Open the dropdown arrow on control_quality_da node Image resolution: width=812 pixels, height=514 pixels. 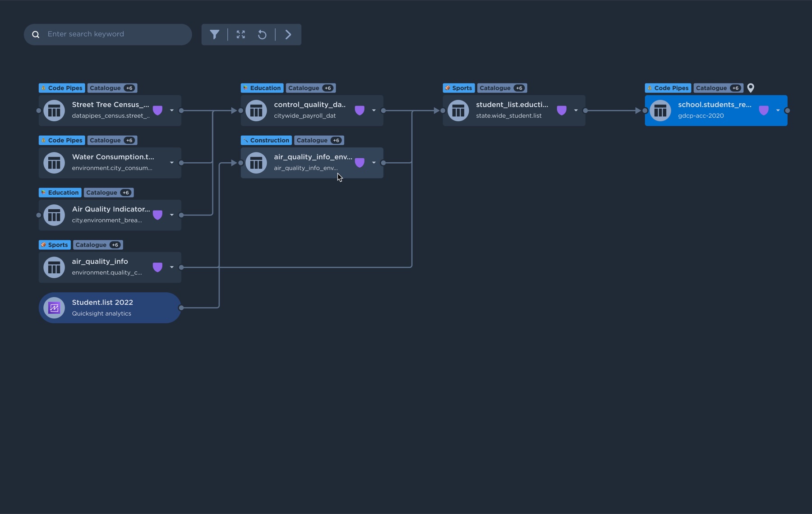[374, 110]
